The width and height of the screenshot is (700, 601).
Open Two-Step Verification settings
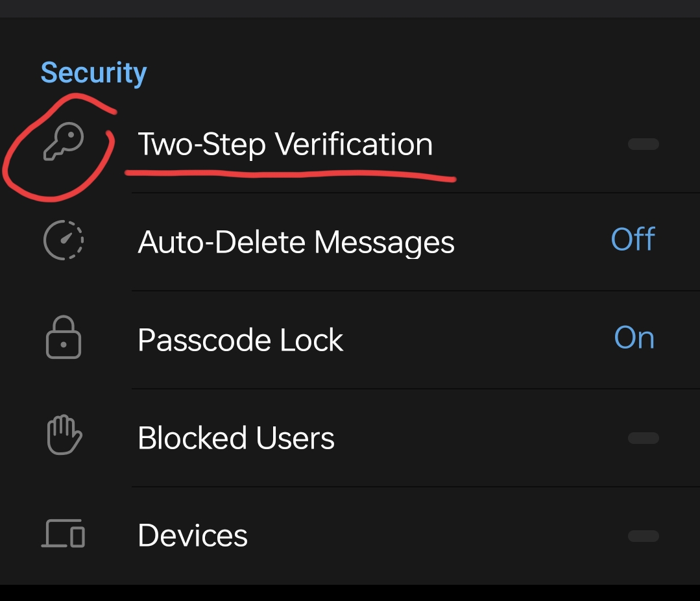(x=285, y=144)
